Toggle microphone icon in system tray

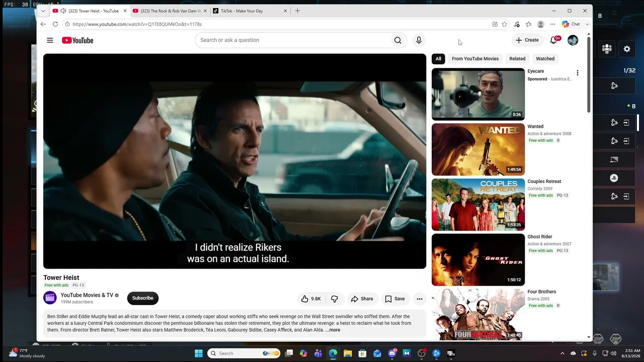pyautogui.click(x=595, y=353)
